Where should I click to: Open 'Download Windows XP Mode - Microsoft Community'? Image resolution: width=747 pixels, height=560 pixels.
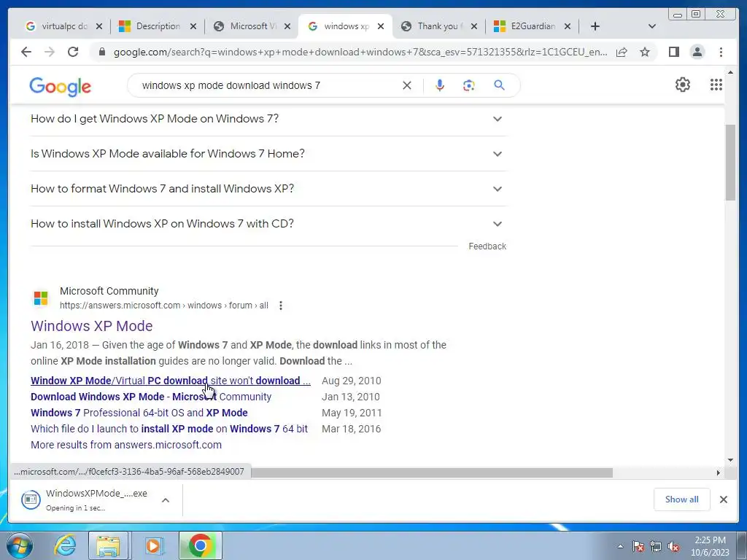(151, 397)
